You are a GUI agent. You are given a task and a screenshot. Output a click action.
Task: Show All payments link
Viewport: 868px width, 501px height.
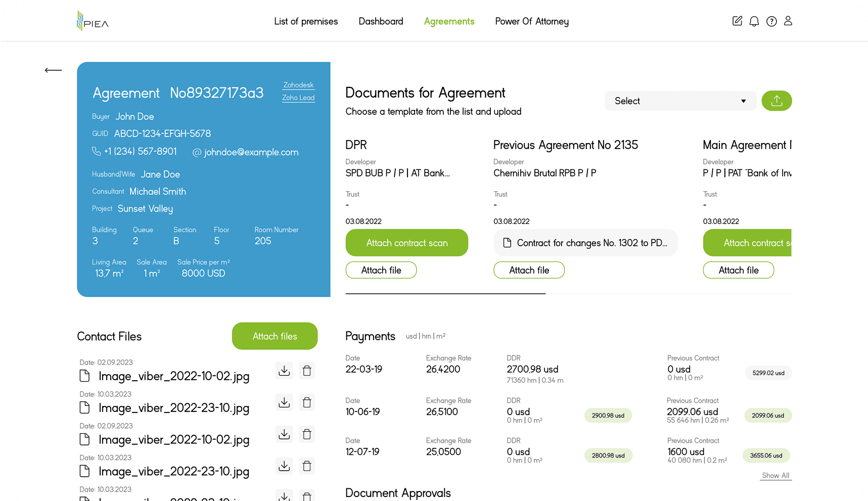(x=775, y=476)
